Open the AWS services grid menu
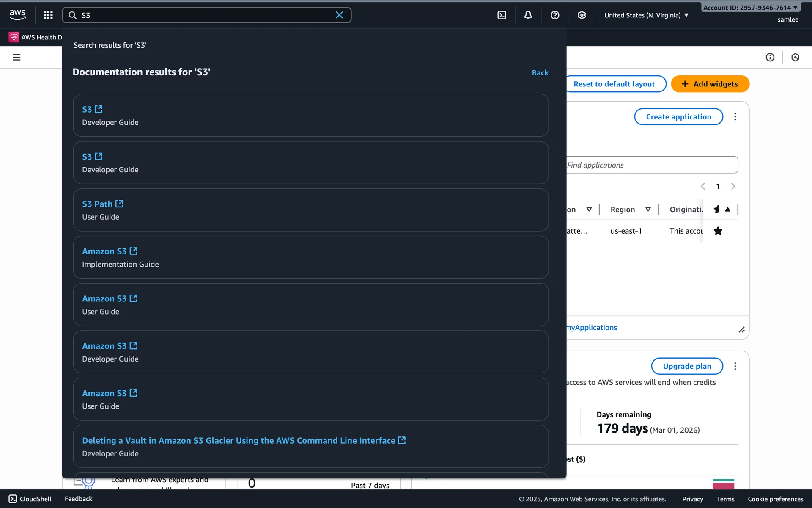Image resolution: width=812 pixels, height=508 pixels. click(48, 15)
